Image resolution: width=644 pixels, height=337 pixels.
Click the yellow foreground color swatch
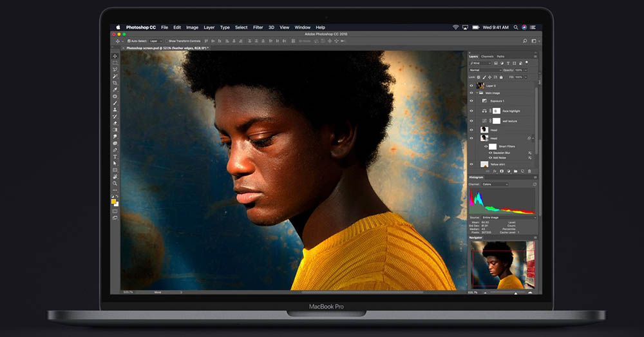tap(114, 202)
